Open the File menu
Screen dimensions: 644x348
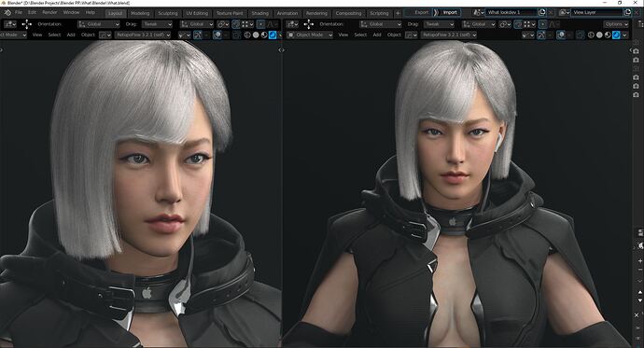point(19,13)
